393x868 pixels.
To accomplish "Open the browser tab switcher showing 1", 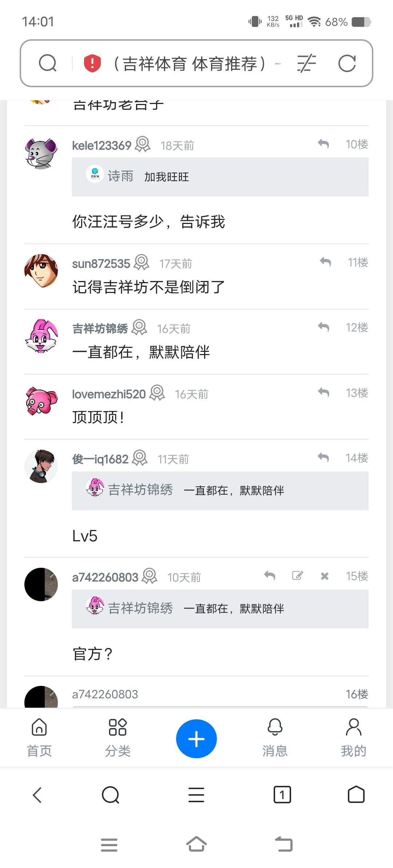I will coord(282,795).
